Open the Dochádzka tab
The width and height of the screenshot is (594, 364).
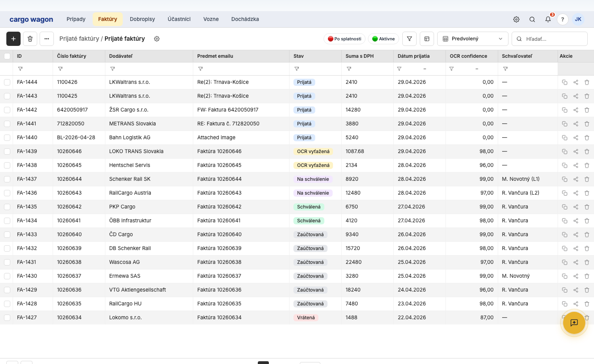click(x=245, y=19)
